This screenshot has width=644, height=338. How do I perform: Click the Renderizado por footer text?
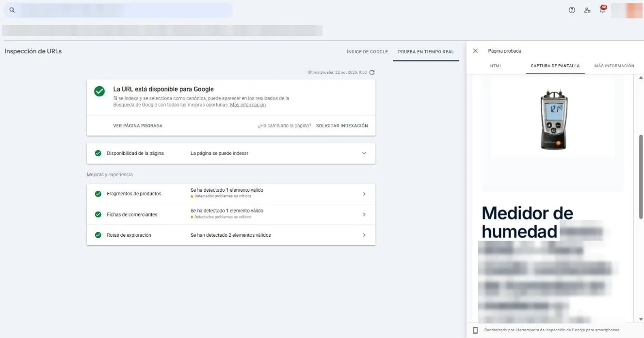click(552, 330)
